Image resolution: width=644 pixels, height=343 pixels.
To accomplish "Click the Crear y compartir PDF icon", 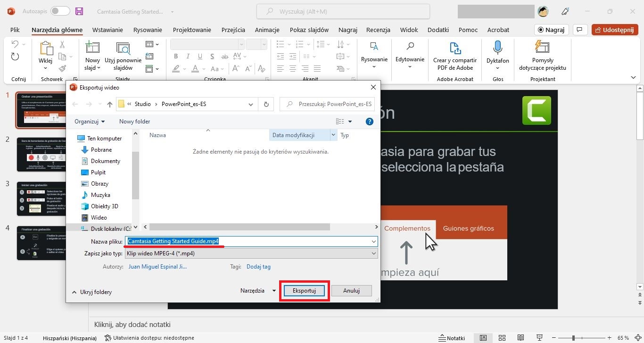I will click(x=455, y=48).
